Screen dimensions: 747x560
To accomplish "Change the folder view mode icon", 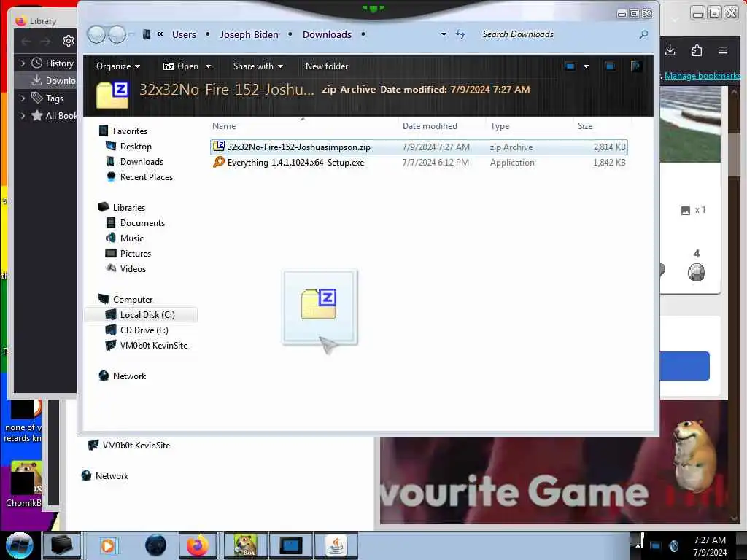I will 570,66.
